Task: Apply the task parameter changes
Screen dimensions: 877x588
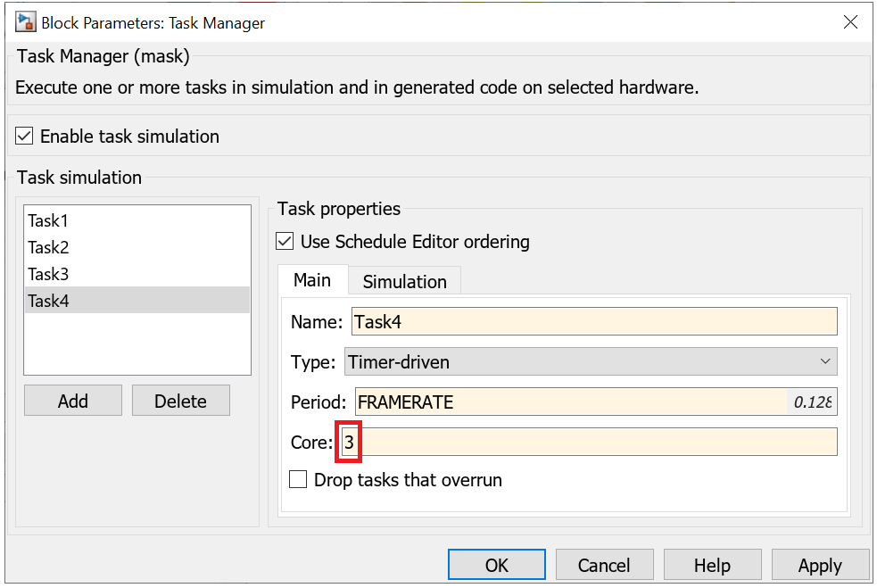Action: click(x=819, y=566)
